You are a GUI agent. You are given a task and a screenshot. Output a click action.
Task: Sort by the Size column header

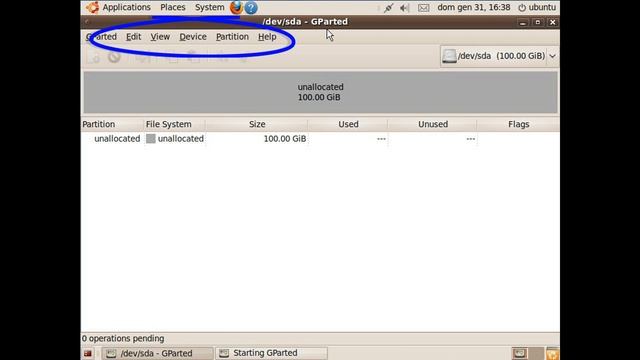[x=257, y=124]
